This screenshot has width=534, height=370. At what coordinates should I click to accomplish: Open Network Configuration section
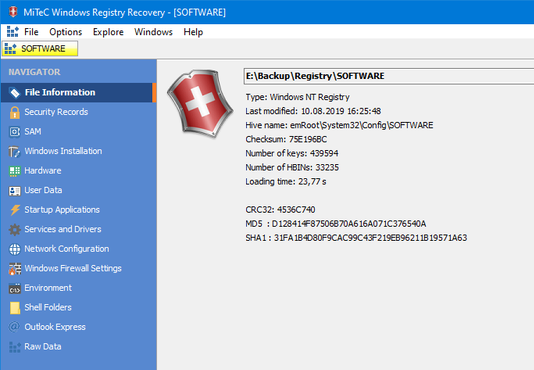tap(78, 249)
